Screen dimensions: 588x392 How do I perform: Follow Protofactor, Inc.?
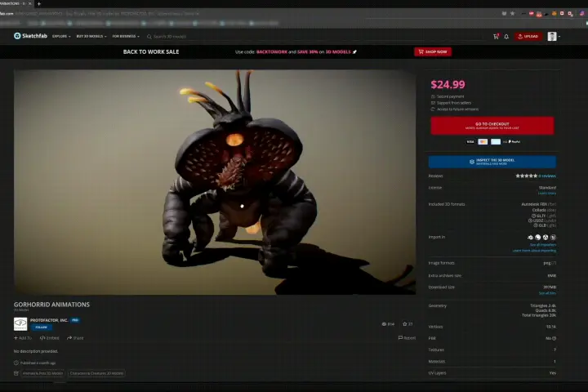[x=42, y=327]
